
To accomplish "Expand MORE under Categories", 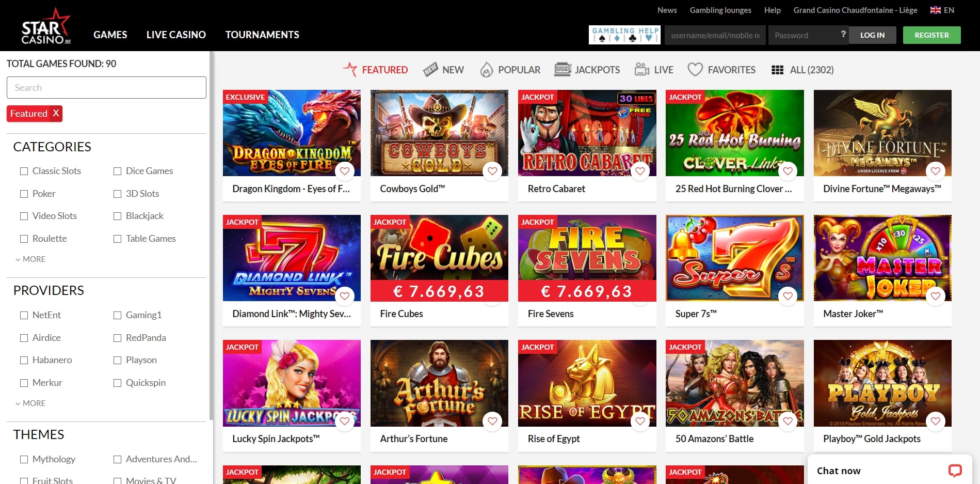I will pos(30,259).
